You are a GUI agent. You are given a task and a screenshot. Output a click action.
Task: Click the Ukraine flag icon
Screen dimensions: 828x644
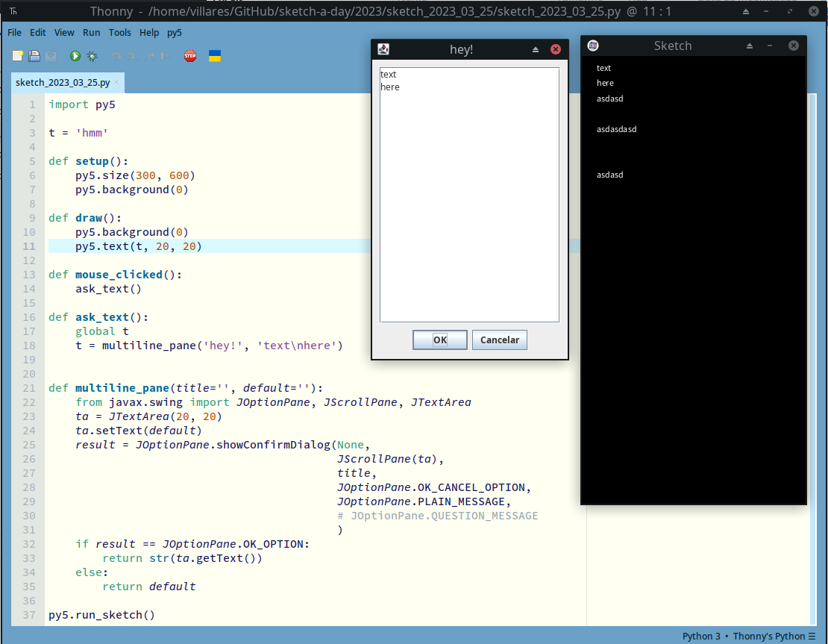(214, 56)
